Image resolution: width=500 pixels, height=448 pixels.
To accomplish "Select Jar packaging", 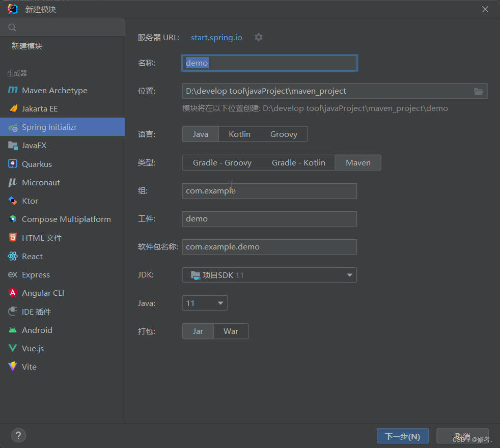I will 198,331.
